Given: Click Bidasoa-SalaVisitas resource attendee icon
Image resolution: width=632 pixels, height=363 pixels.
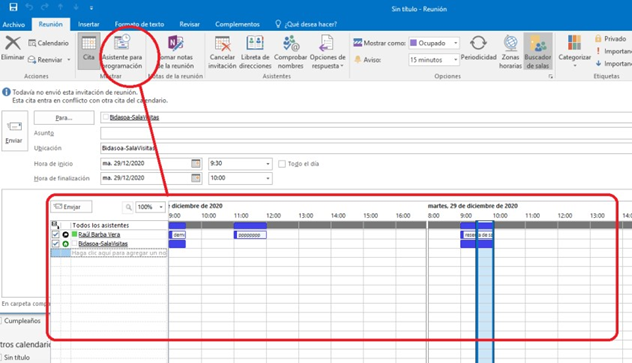Looking at the screenshot, I should point(65,244).
